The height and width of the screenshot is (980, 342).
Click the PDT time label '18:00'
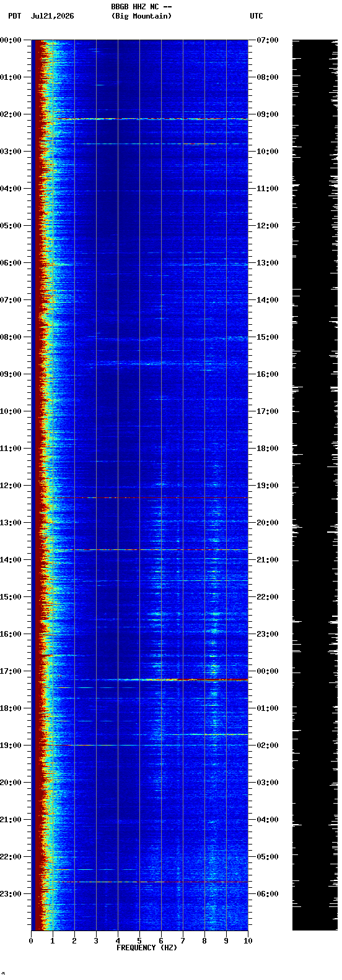tap(11, 708)
